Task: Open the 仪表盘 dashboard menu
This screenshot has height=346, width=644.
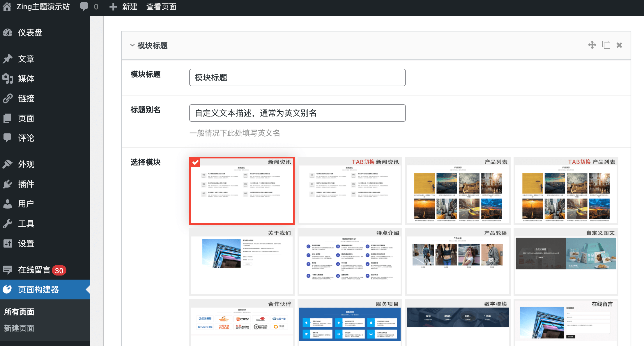Action: tap(30, 33)
